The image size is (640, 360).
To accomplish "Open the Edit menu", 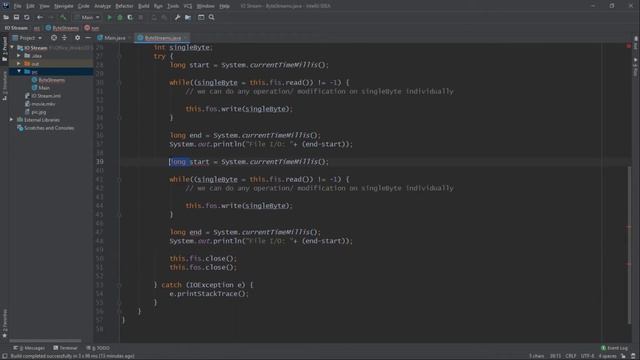I will pos(31,6).
